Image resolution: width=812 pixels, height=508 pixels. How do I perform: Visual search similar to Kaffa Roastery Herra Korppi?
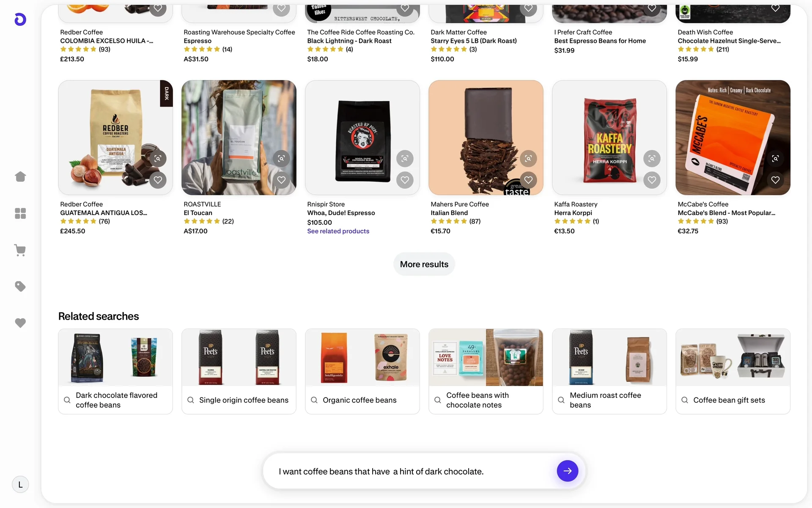point(652,158)
